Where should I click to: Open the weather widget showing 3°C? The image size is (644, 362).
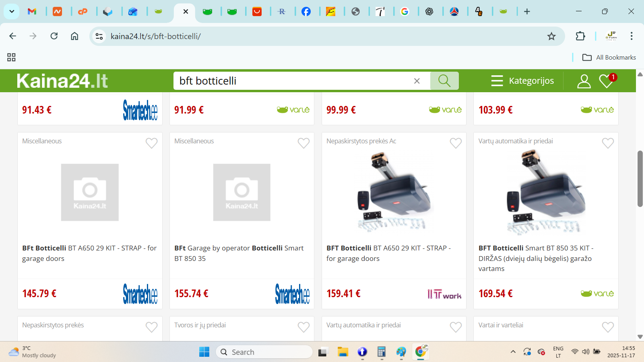pyautogui.click(x=32, y=352)
